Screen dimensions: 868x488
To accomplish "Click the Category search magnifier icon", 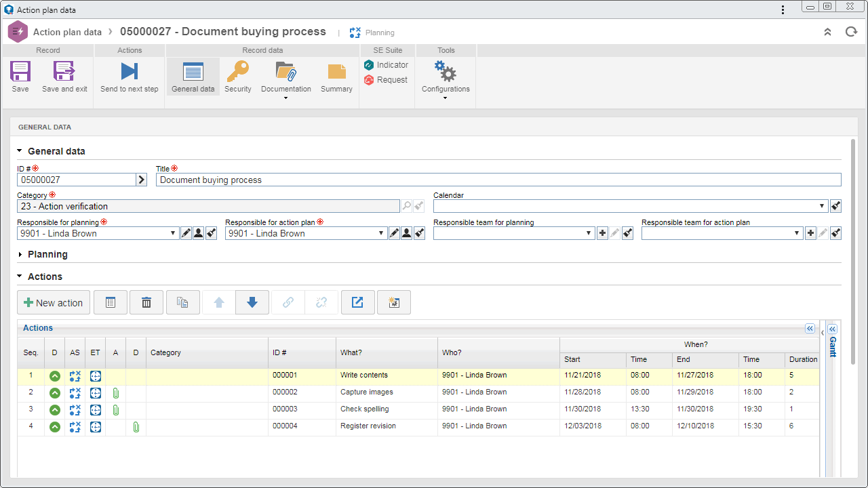I will point(407,206).
